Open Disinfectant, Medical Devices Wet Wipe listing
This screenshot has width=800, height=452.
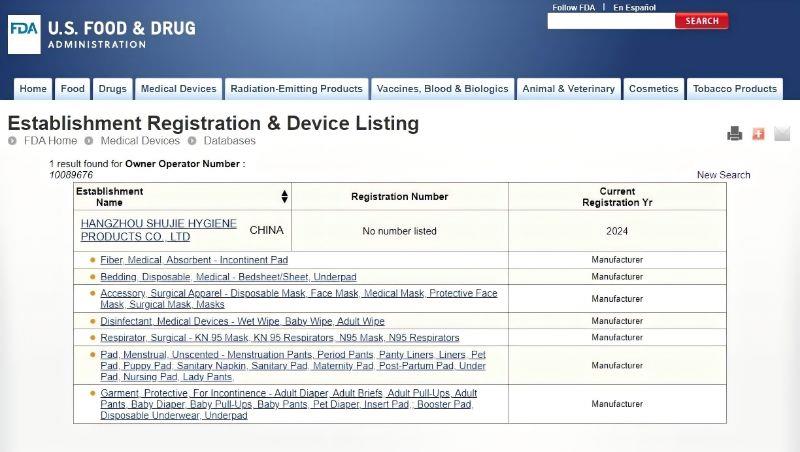pos(242,321)
